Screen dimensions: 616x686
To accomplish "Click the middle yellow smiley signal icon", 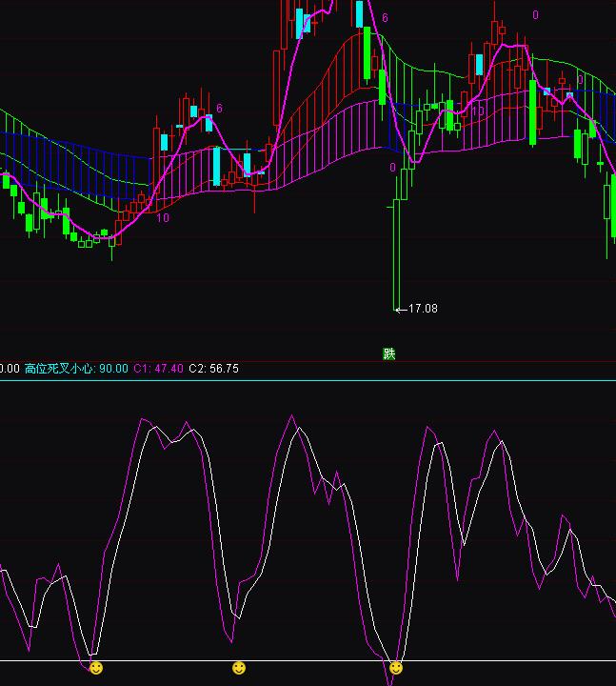I will click(239, 669).
